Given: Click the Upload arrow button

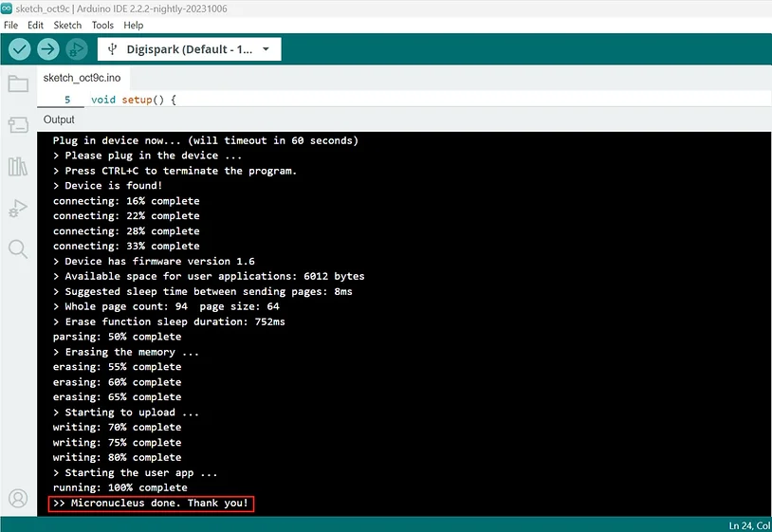Looking at the screenshot, I should [48, 49].
